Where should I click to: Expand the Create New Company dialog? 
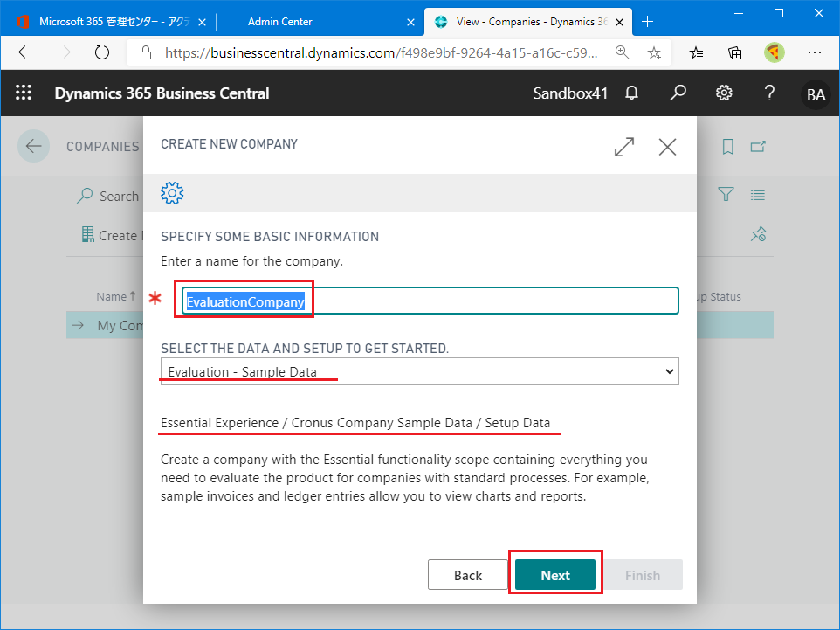(624, 147)
